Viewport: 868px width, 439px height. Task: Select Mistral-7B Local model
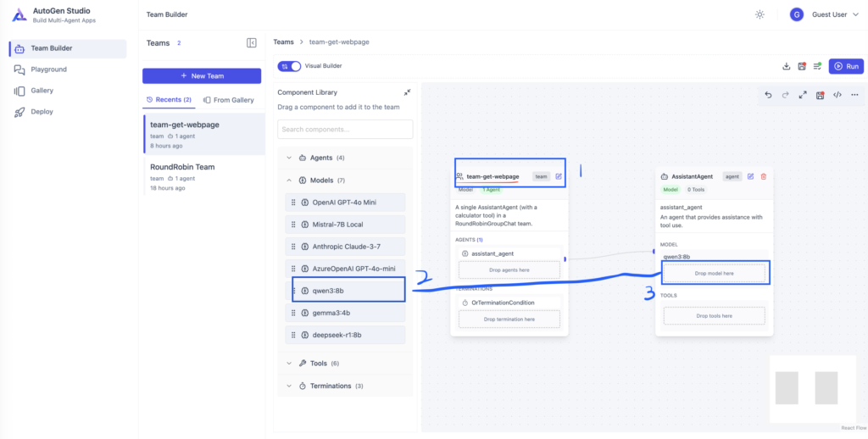point(346,225)
